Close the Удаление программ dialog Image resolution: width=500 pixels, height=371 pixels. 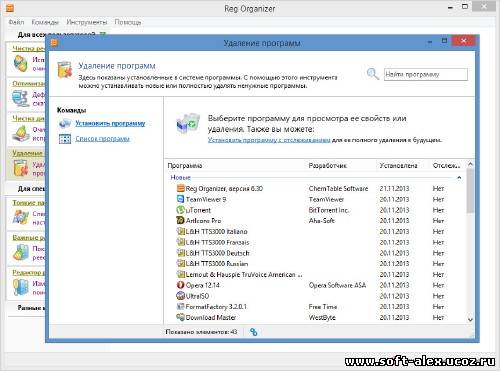point(463,41)
